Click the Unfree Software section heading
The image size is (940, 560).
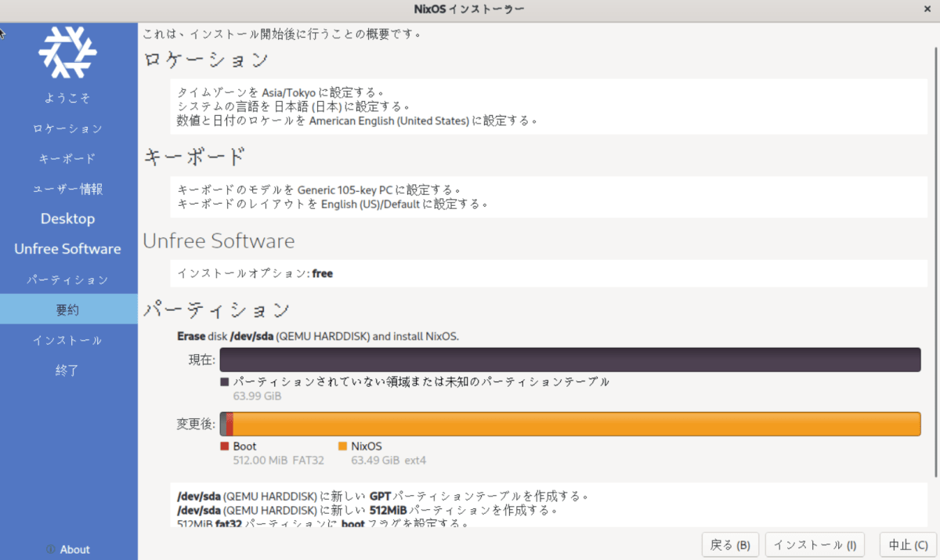pos(219,240)
